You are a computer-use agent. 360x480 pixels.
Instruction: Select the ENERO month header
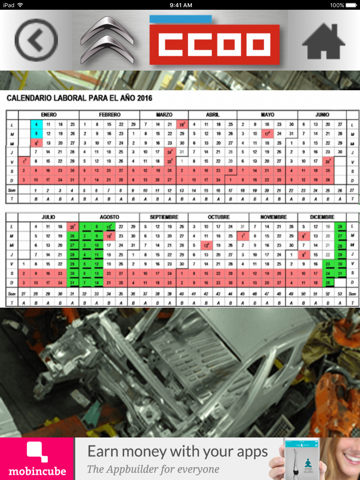(49, 115)
